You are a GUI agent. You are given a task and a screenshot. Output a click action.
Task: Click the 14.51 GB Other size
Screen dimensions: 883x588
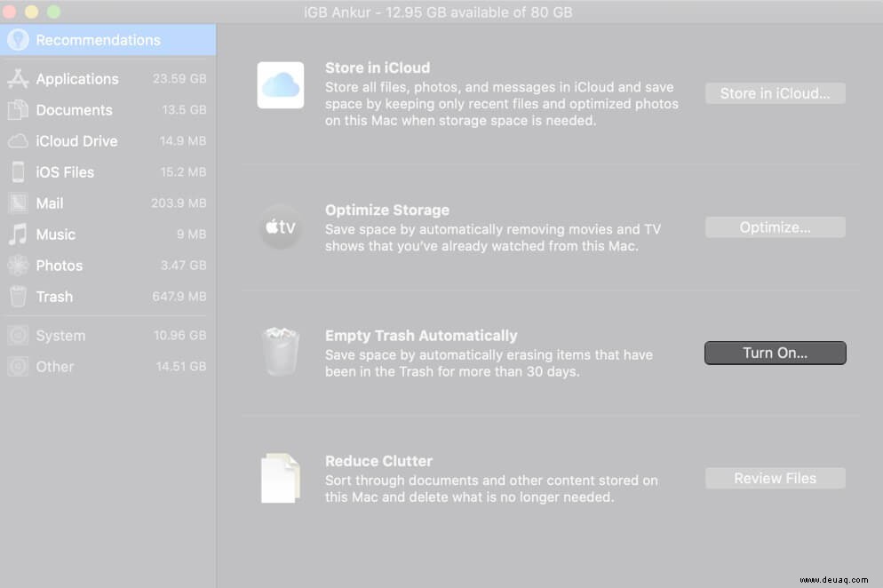pos(181,366)
